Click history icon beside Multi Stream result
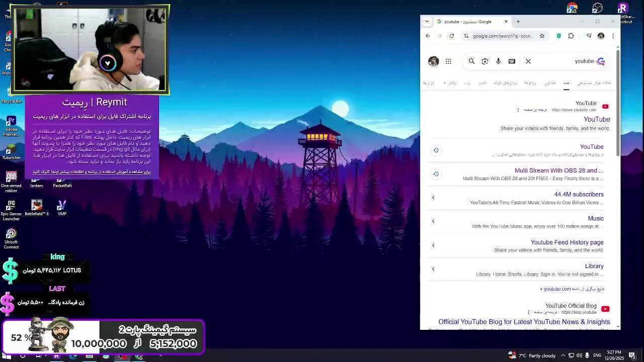Image resolution: width=644 pixels, height=362 pixels. coord(436,174)
